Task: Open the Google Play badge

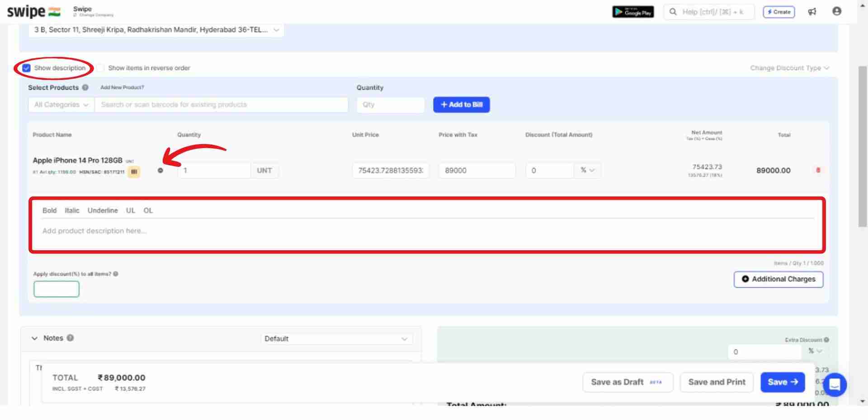Action: click(633, 12)
